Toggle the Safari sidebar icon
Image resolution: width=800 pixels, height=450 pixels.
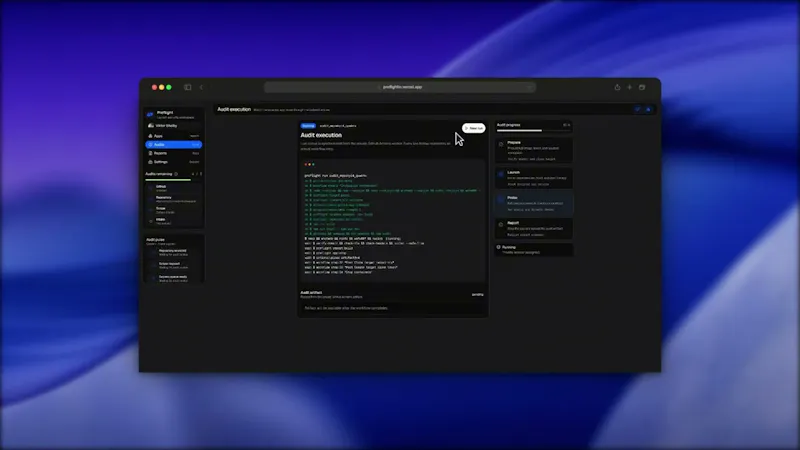(188, 87)
